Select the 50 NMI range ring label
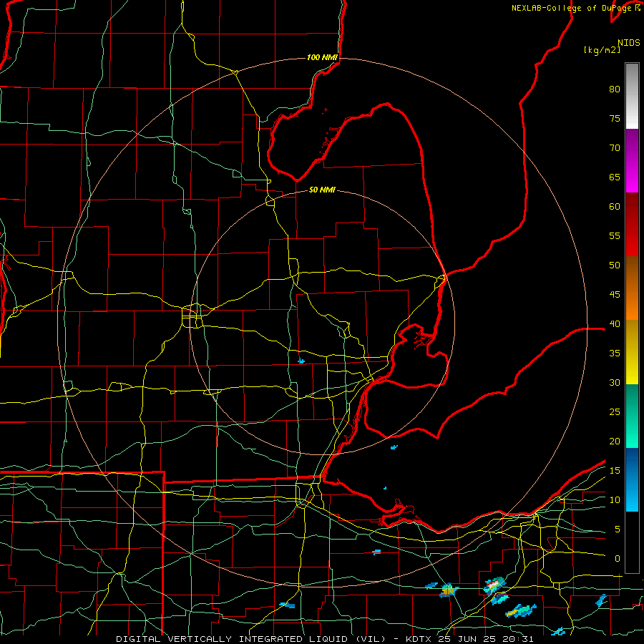This screenshot has height=644, width=644. click(322, 190)
